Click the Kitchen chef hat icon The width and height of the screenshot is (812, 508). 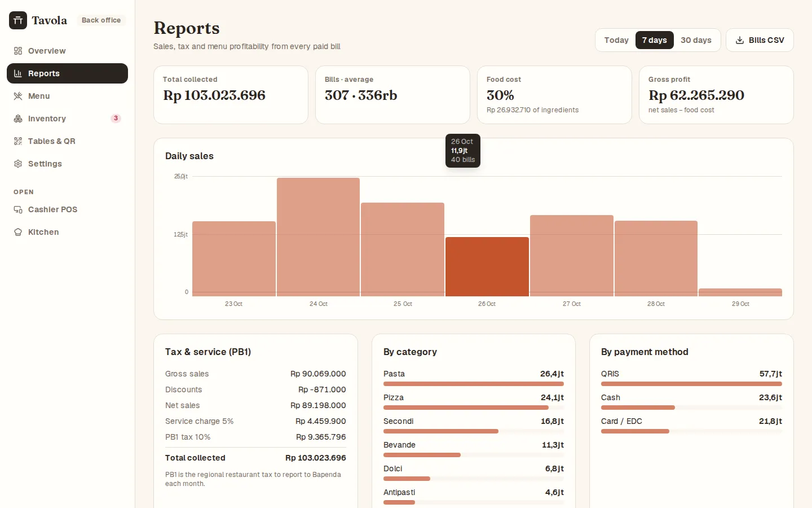[18, 232]
